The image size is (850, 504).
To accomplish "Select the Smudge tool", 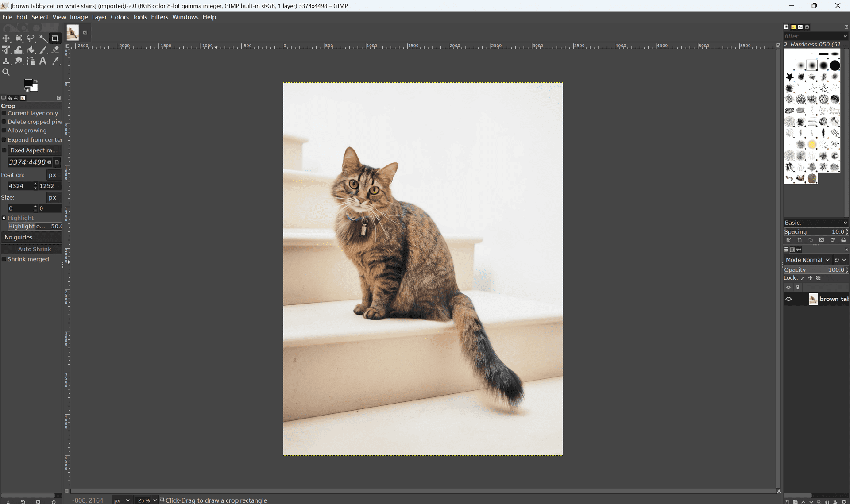I will (19, 61).
